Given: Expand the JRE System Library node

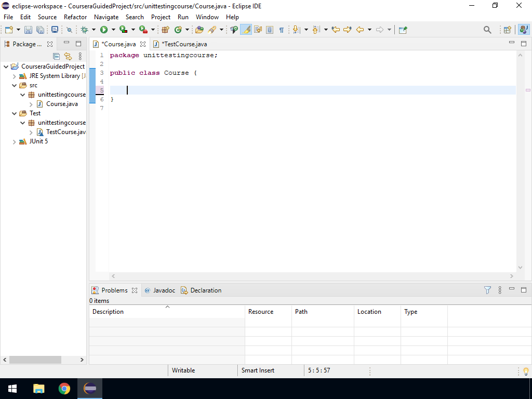Looking at the screenshot, I should coord(15,76).
